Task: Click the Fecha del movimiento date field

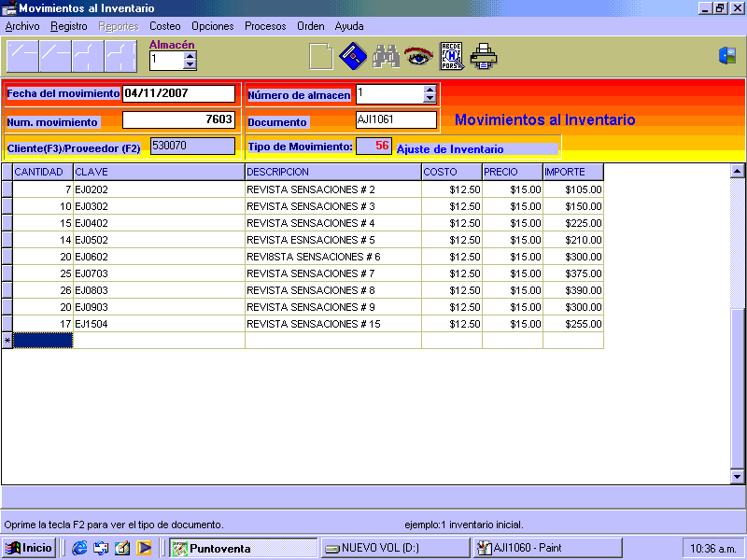Action: click(178, 93)
